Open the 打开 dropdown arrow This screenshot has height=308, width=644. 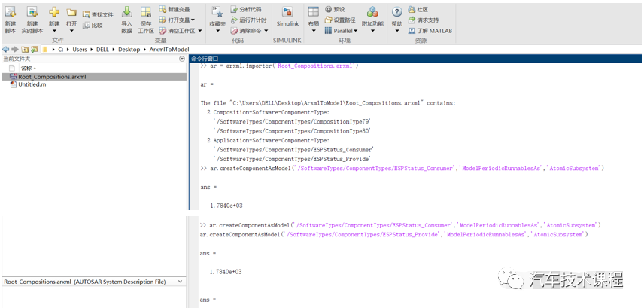tap(71, 31)
